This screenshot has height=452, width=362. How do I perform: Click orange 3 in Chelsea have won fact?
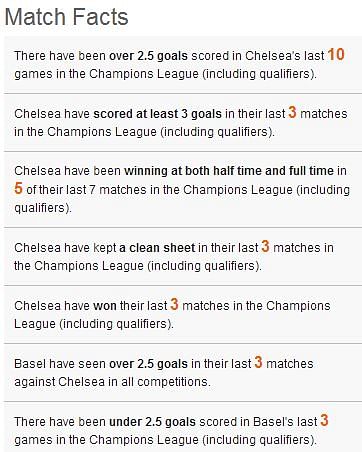(174, 304)
